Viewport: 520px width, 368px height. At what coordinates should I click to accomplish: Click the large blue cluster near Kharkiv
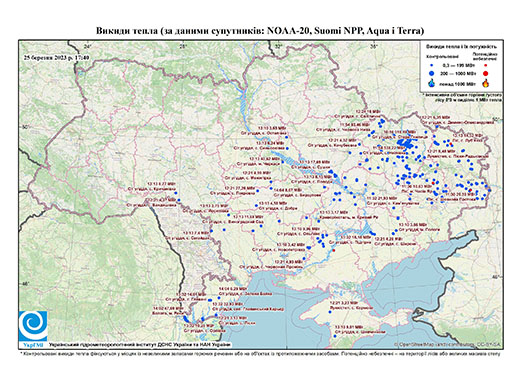(406, 144)
